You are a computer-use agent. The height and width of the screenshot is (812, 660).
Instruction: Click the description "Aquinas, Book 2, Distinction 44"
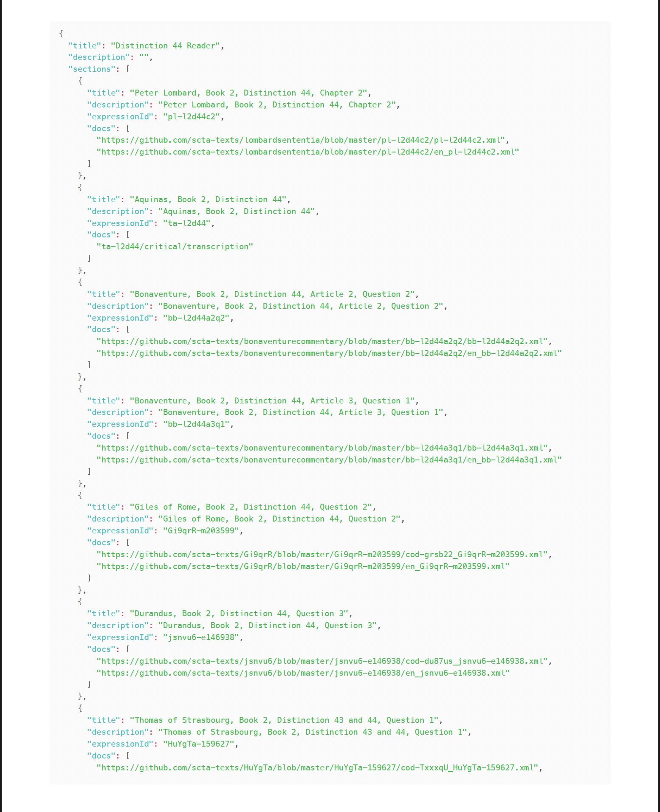point(237,211)
